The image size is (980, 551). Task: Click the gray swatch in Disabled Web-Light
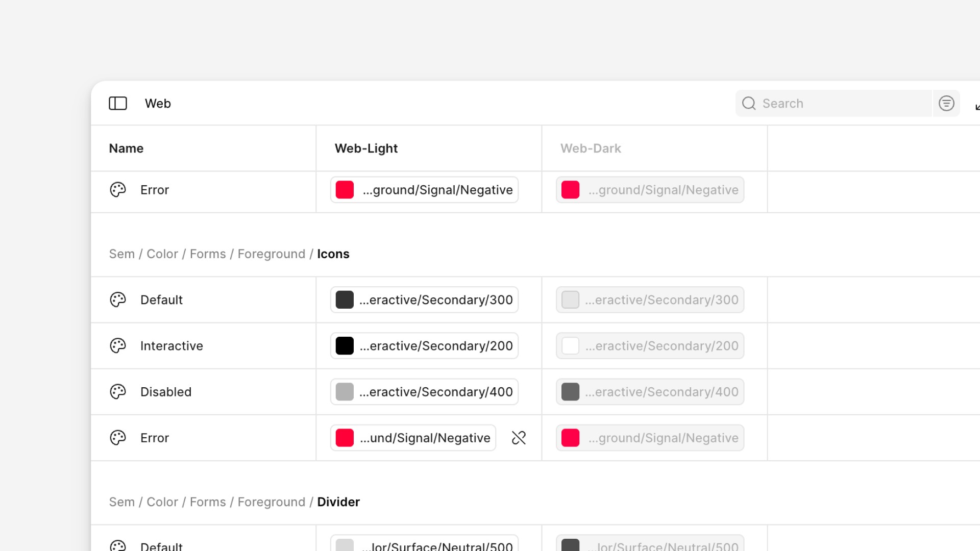(345, 392)
